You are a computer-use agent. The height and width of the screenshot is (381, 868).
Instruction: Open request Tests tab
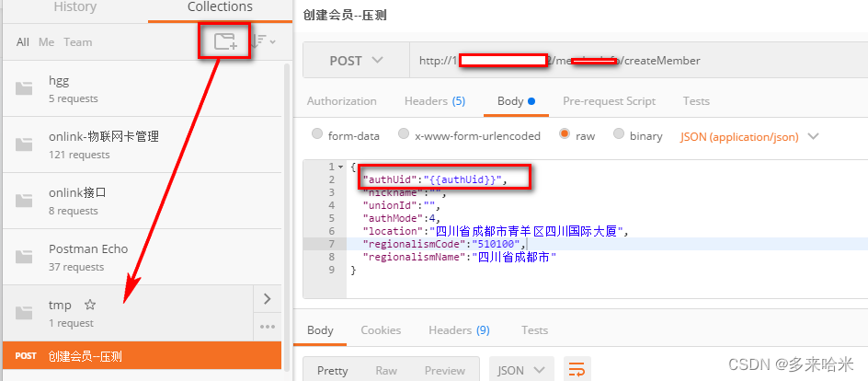coord(696,101)
